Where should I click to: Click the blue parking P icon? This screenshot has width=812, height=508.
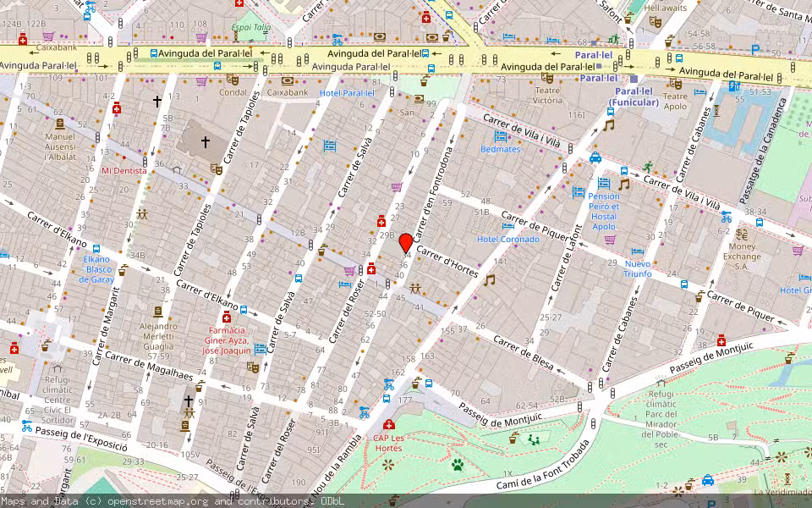point(755,50)
